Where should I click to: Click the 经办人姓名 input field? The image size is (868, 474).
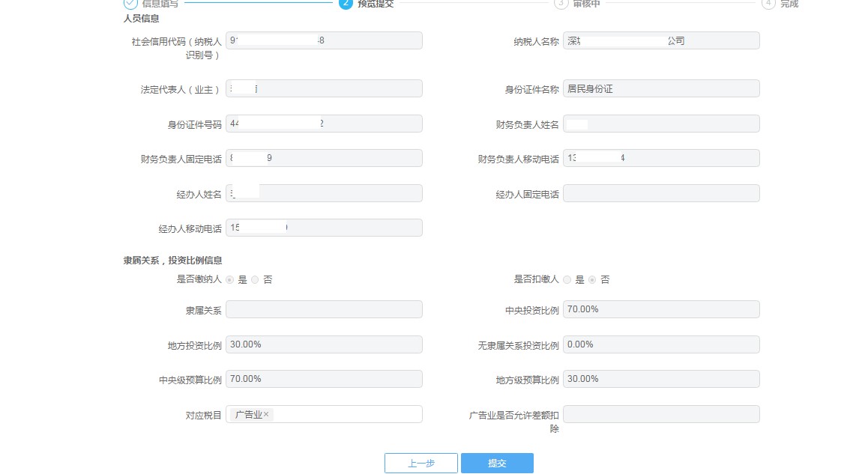pos(324,192)
